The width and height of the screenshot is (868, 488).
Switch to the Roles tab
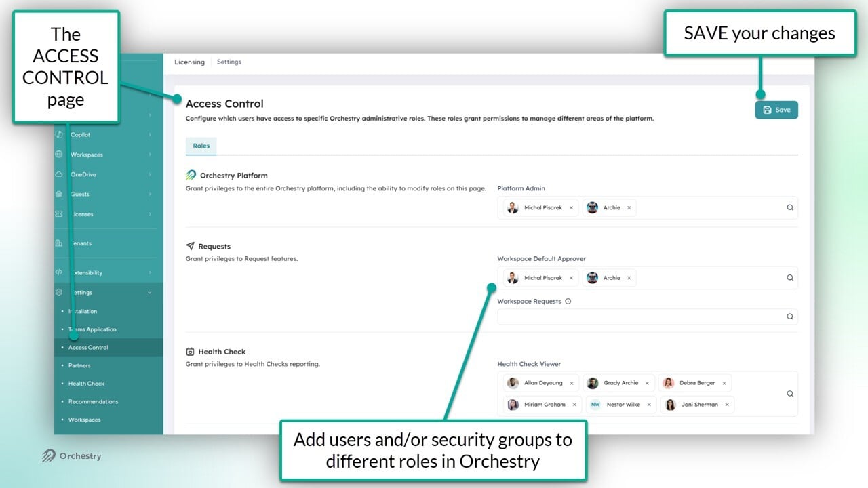point(201,146)
